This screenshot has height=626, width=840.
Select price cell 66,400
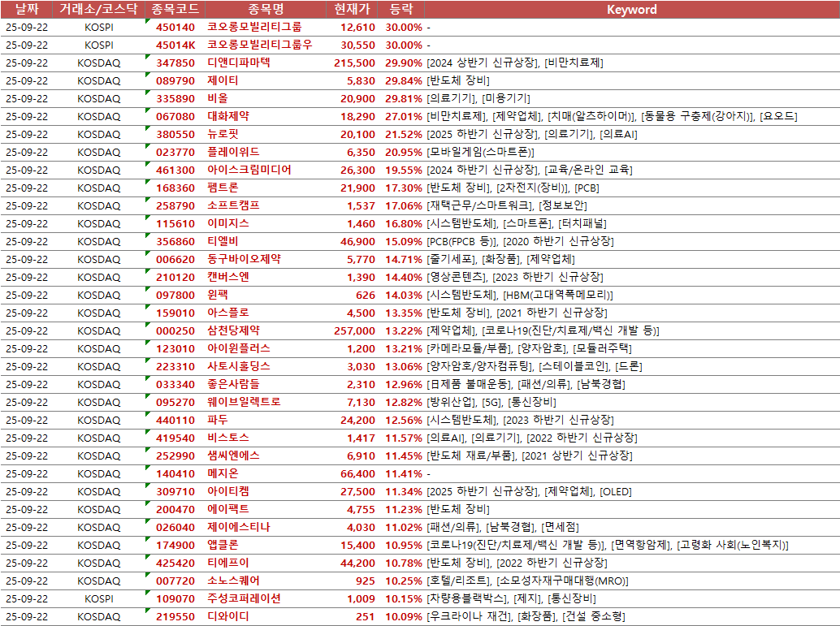tap(357, 474)
